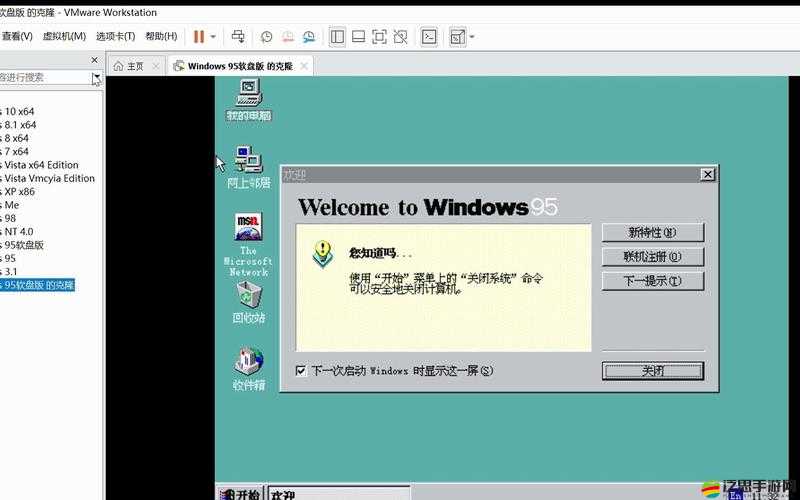The height and width of the screenshot is (500, 800).
Task: Select the 95软盘版 virtual machine entry
Action: [x=22, y=245]
